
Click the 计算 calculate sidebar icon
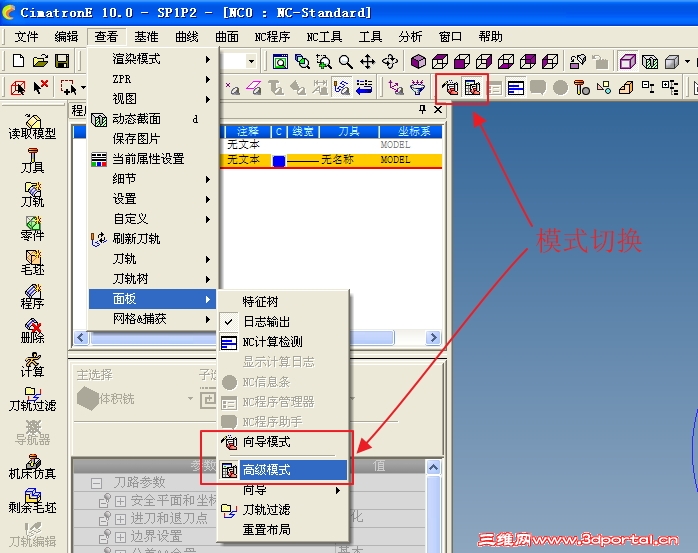(32, 365)
